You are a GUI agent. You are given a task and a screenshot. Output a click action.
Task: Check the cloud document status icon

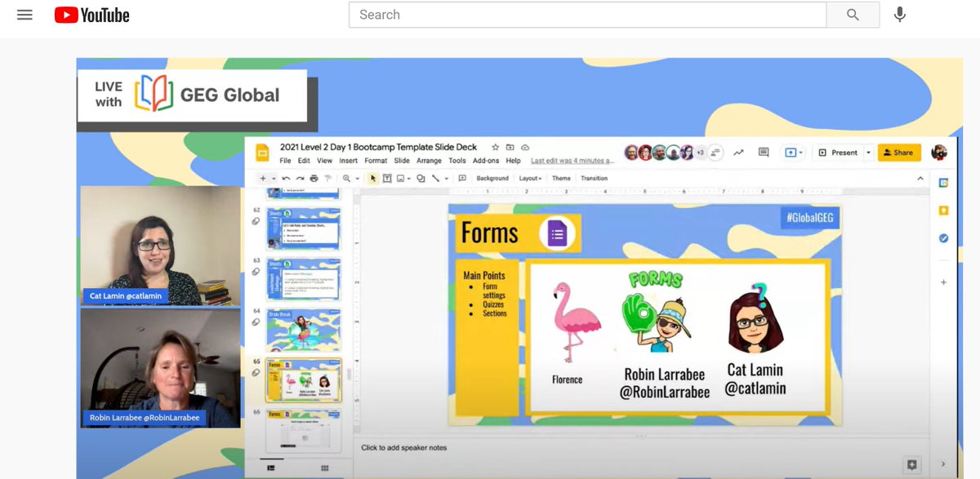524,147
